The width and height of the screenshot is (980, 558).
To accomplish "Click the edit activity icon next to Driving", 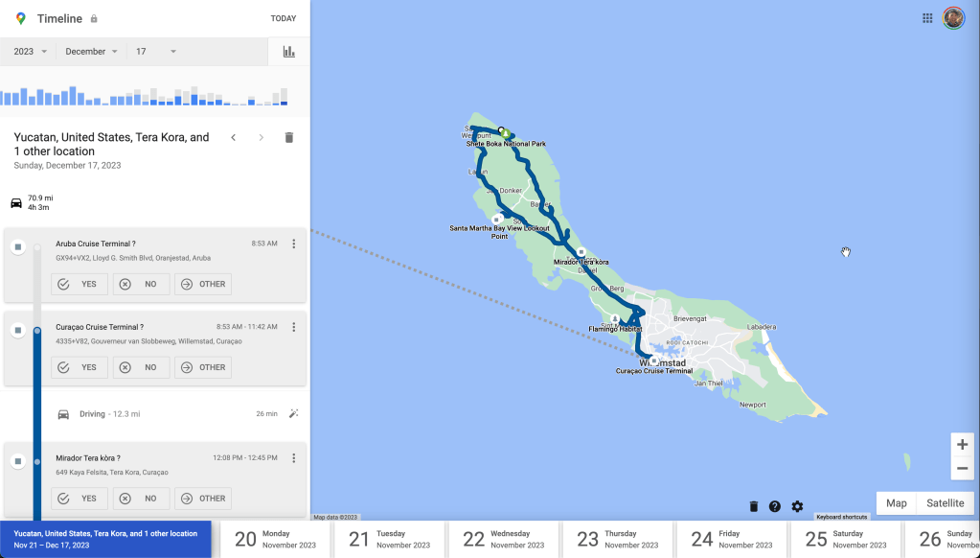I will click(x=294, y=414).
